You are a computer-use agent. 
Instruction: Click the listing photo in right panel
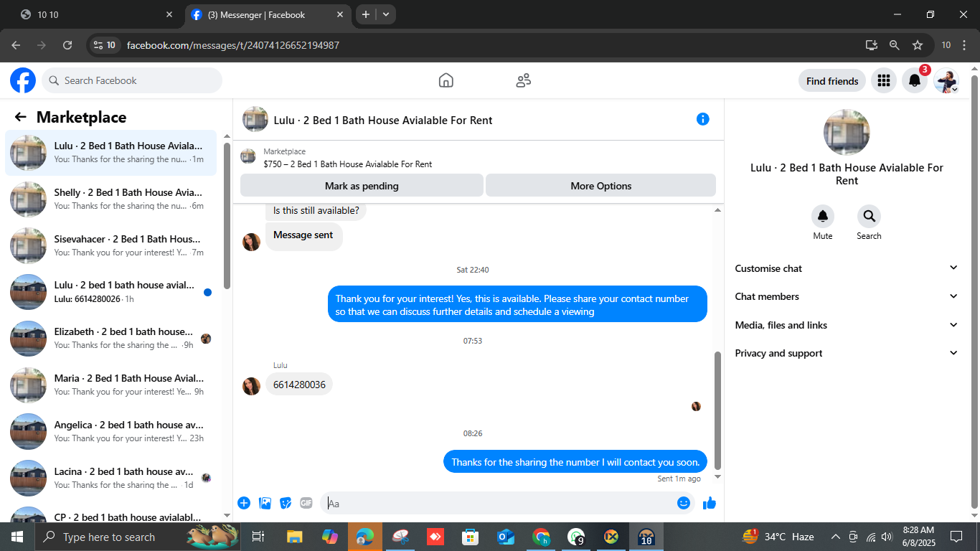coord(847,132)
